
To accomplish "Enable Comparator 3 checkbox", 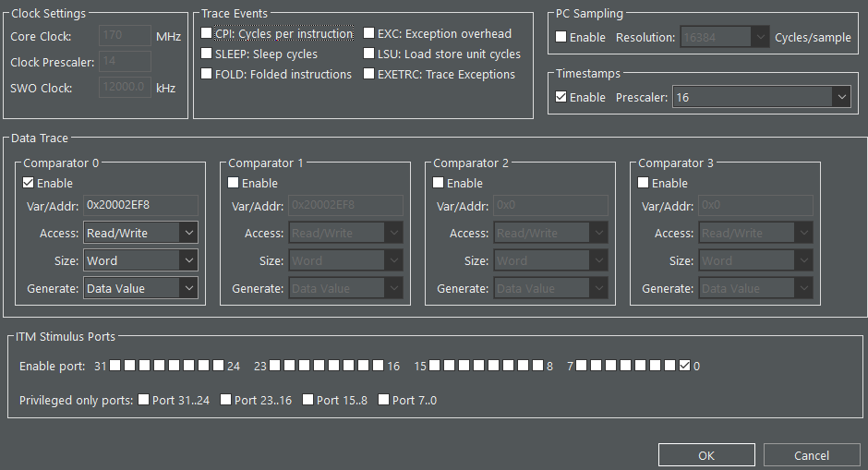I will [x=645, y=184].
